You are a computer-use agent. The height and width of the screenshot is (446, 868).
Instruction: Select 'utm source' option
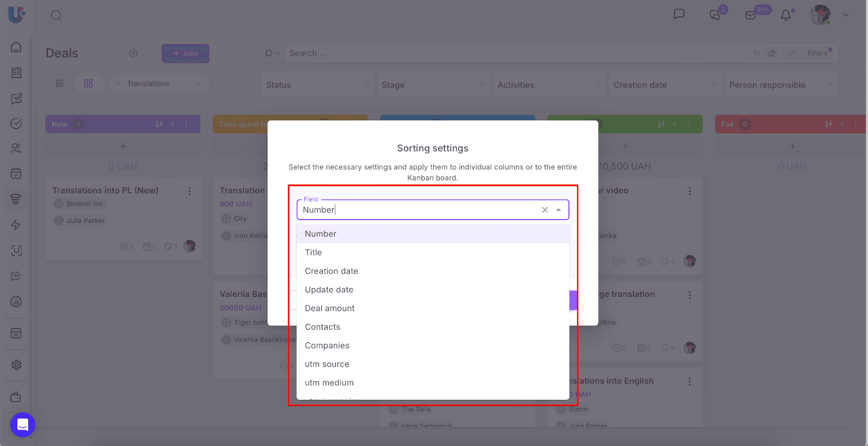pyautogui.click(x=327, y=364)
